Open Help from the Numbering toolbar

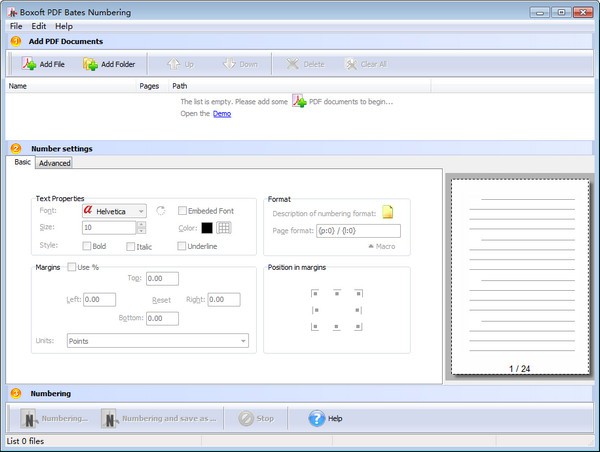coord(318,418)
